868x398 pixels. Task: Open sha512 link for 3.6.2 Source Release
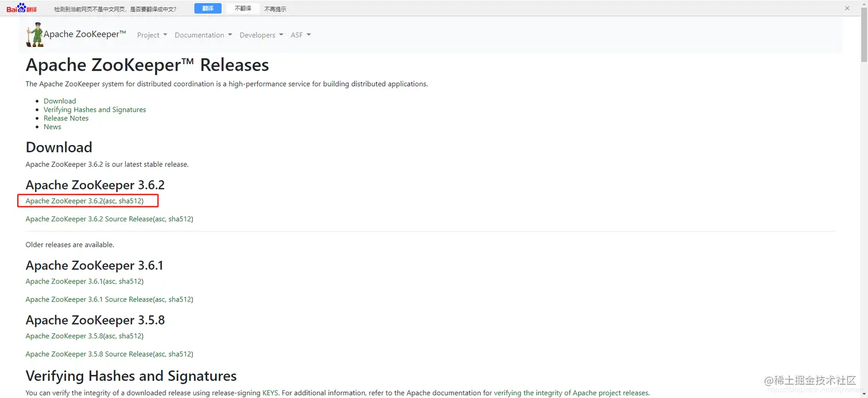(x=180, y=219)
